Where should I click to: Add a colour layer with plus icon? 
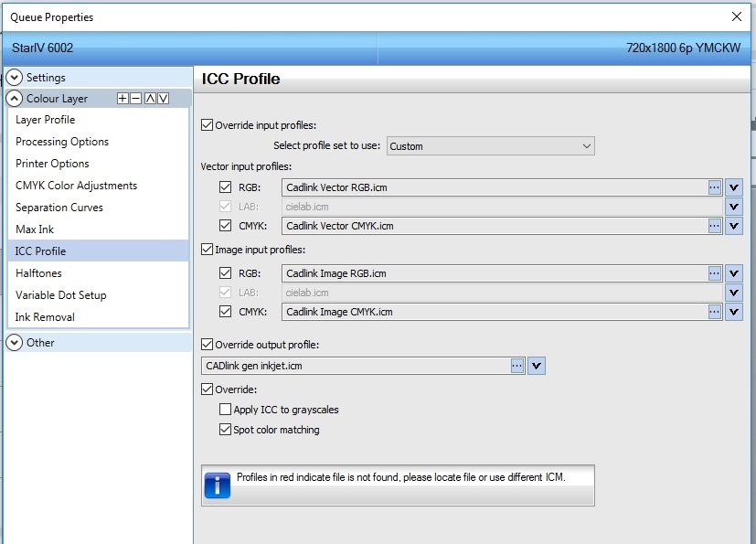pos(122,99)
